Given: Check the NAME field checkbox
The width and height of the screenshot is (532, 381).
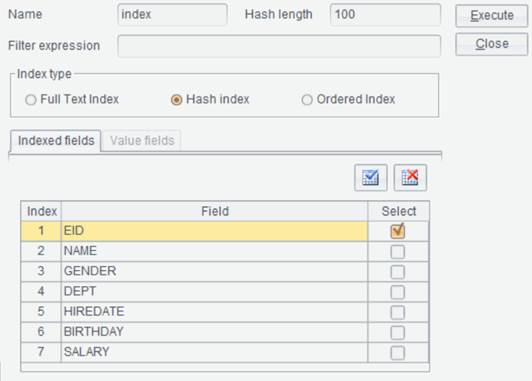Looking at the screenshot, I should [x=398, y=252].
